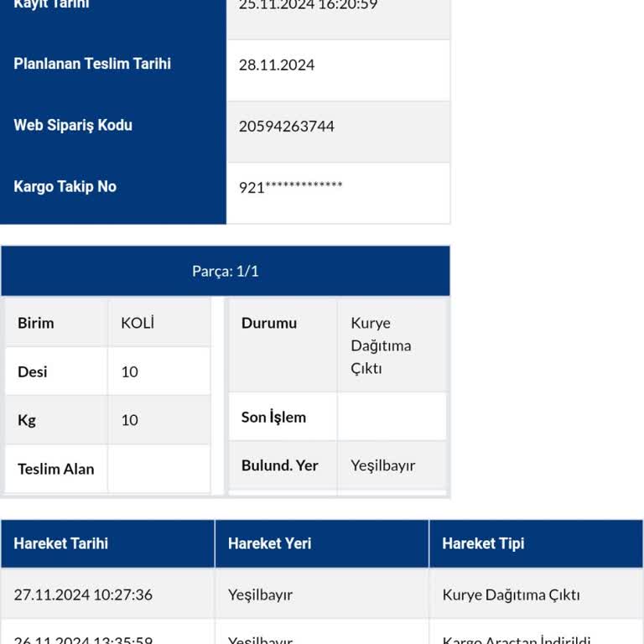Click the Hareket Tipi column header

(x=483, y=543)
